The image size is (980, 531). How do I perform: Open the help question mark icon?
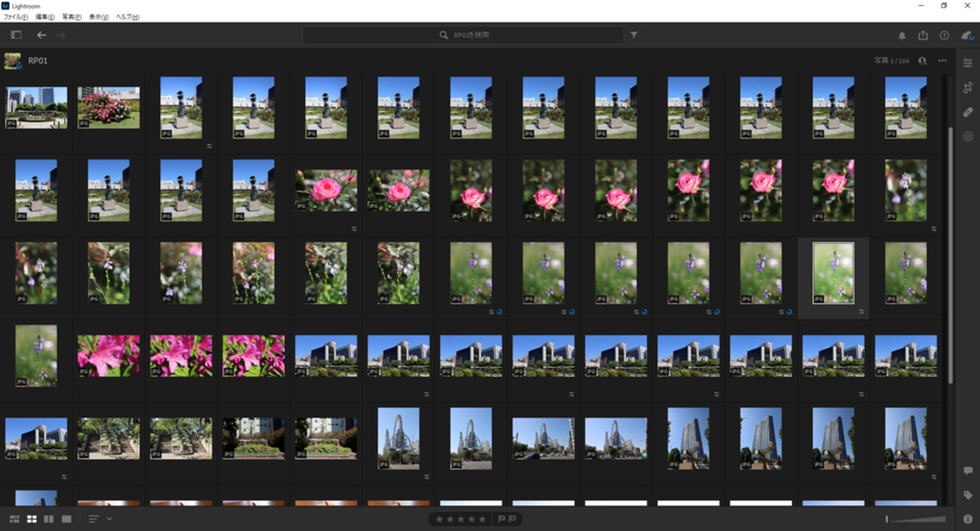click(x=944, y=35)
